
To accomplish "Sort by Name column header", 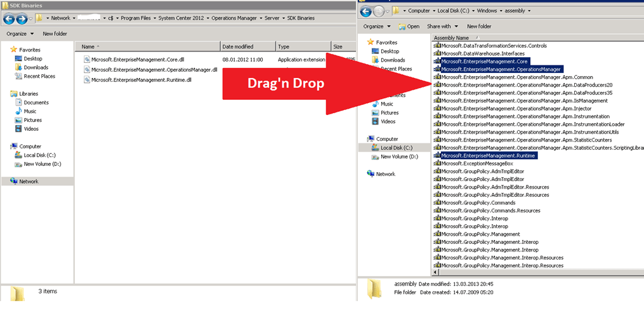I will (x=148, y=47).
